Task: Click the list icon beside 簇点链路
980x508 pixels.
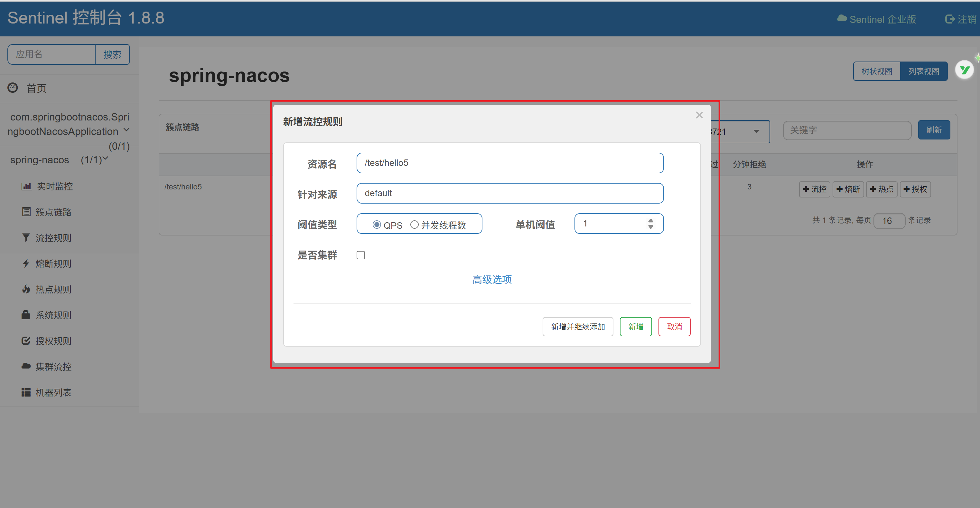Action: pyautogui.click(x=26, y=212)
